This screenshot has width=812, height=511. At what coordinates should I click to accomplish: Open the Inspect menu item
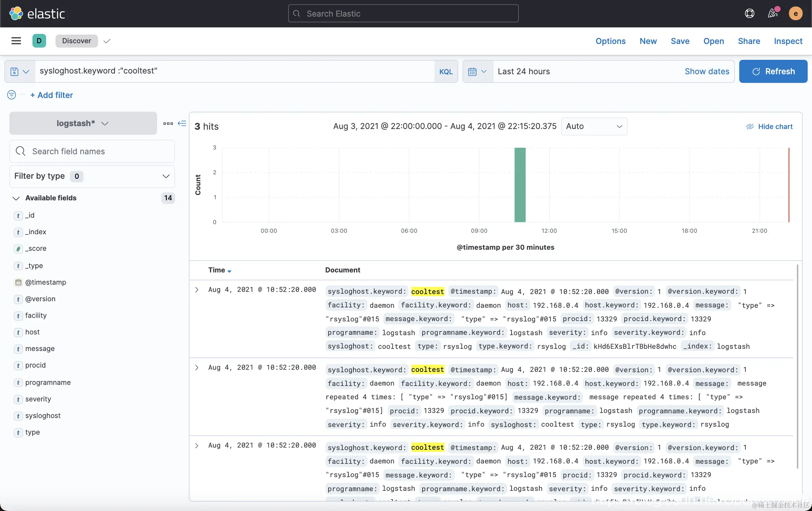tap(788, 41)
